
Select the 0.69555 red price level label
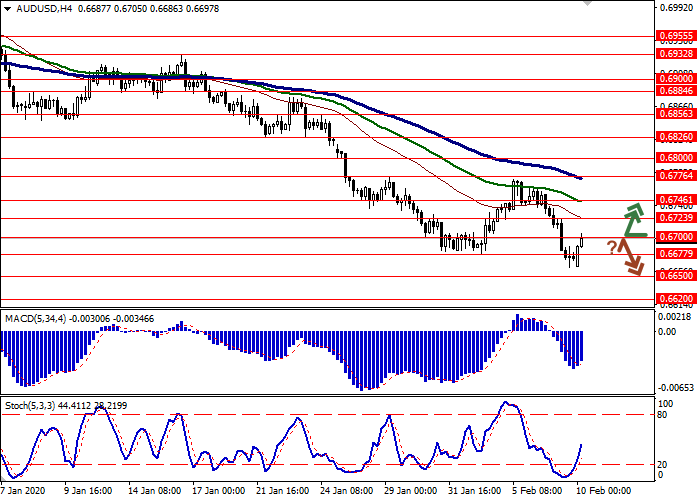[675, 33]
